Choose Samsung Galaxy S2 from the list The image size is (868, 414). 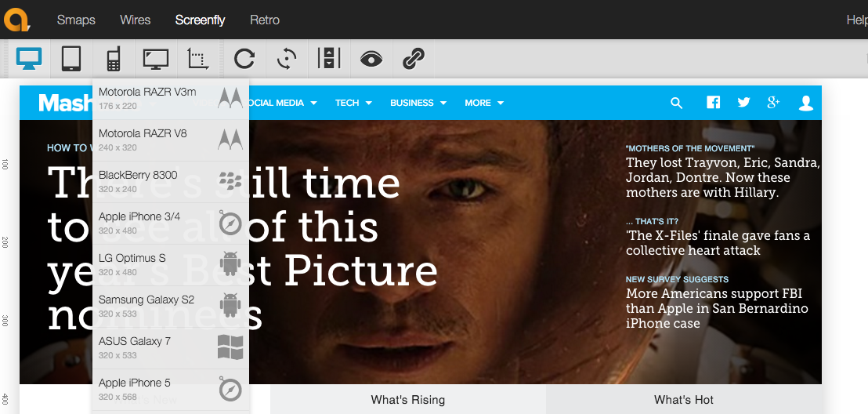(171, 307)
